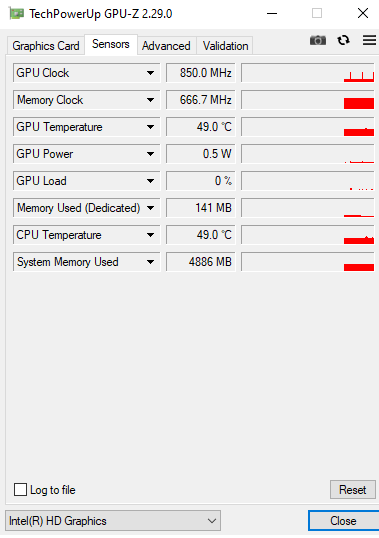
Task: Click the System Memory Used graph
Action: [308, 262]
